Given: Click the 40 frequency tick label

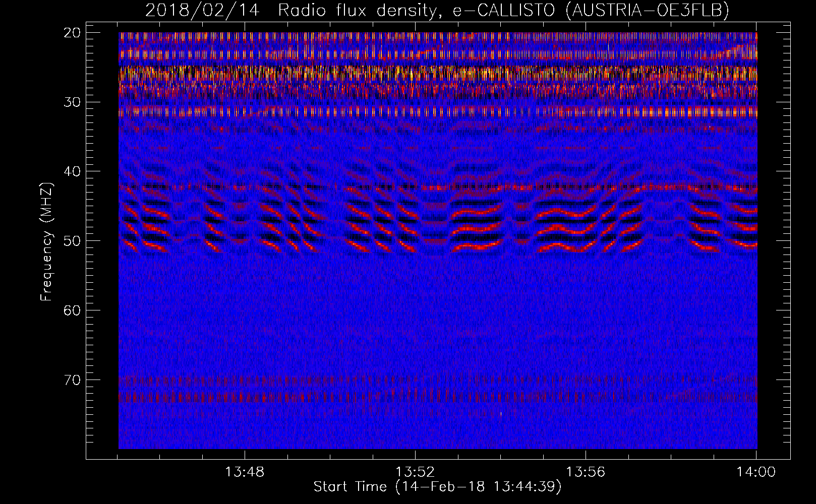Looking at the screenshot, I should pyautogui.click(x=72, y=171).
